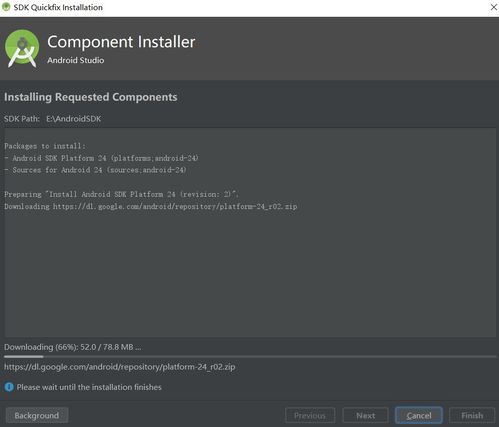Click the E:\AndroidSDK path text
The width and height of the screenshot is (499, 427).
pos(73,119)
